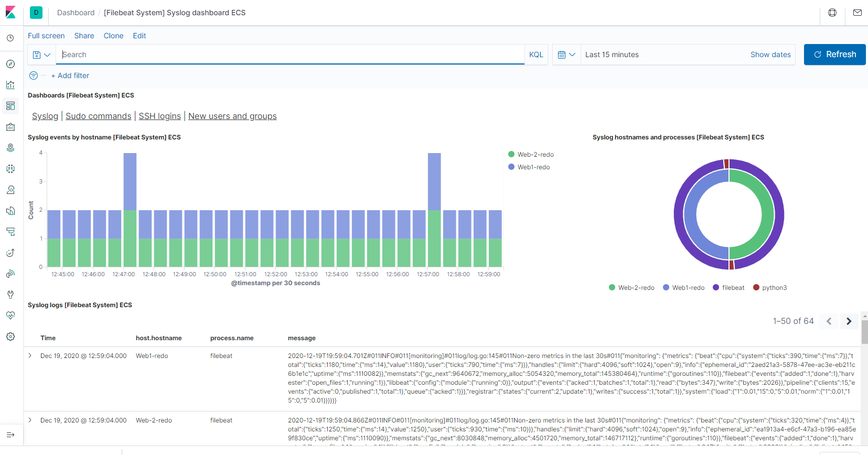Viewport: 868px width, 455px height.
Task: Open New users and groups dashboard link
Action: [232, 116]
